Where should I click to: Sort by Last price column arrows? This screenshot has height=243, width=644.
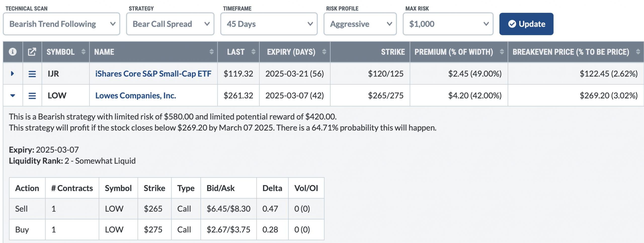coord(254,52)
